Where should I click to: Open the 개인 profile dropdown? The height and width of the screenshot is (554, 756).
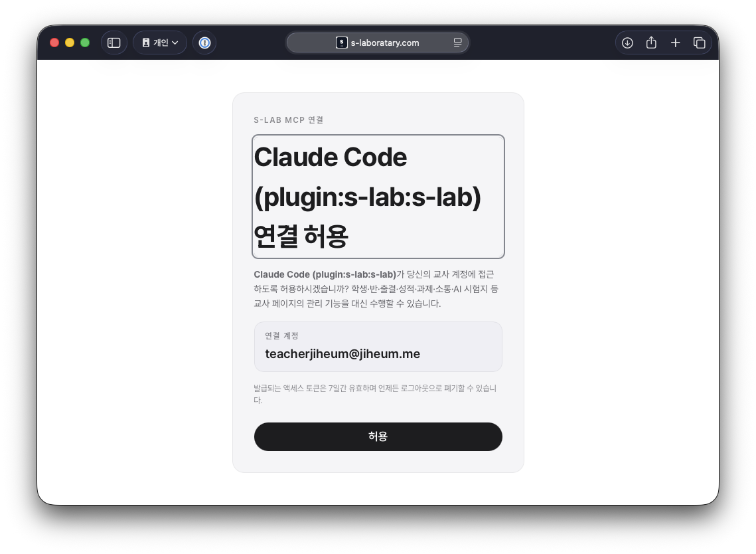[160, 43]
